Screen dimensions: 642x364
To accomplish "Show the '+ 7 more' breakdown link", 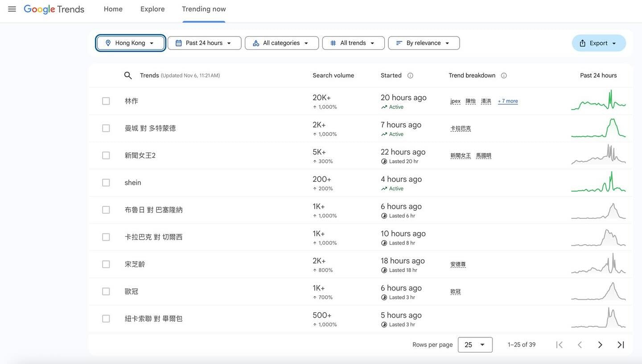I will tap(508, 101).
